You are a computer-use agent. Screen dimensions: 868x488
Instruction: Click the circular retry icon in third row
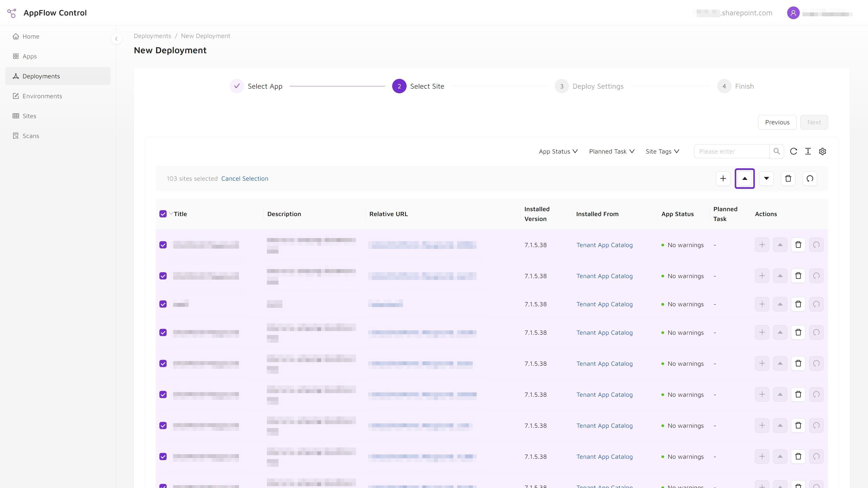(816, 304)
